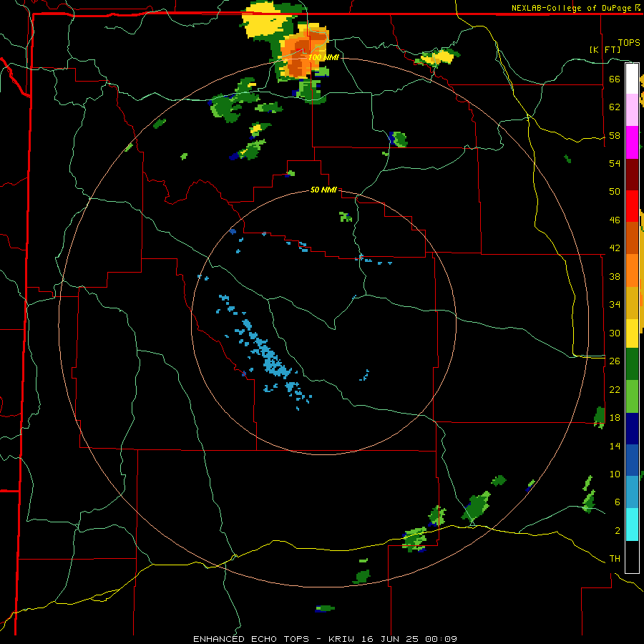
Task: Click the white swatch on the tops legend
Action: tap(632, 79)
